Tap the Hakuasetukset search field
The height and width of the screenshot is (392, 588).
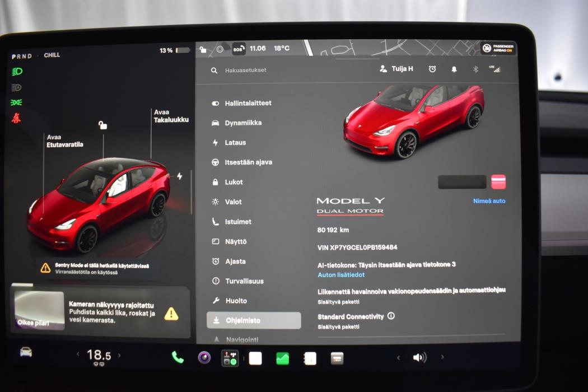click(x=246, y=70)
